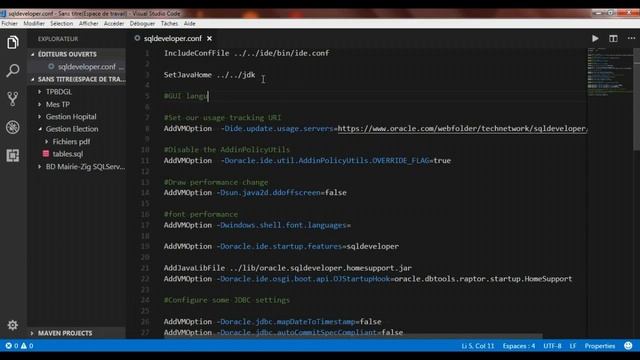The image size is (640, 360).
Task: Click 'AddJavaLibFile' line 21
Action: [288, 268]
